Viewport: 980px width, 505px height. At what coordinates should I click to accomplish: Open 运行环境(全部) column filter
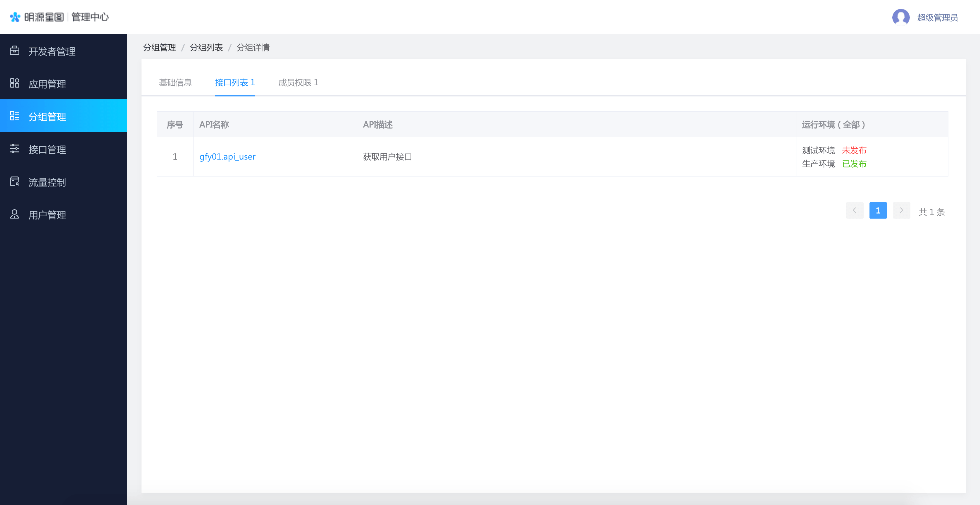tap(834, 125)
